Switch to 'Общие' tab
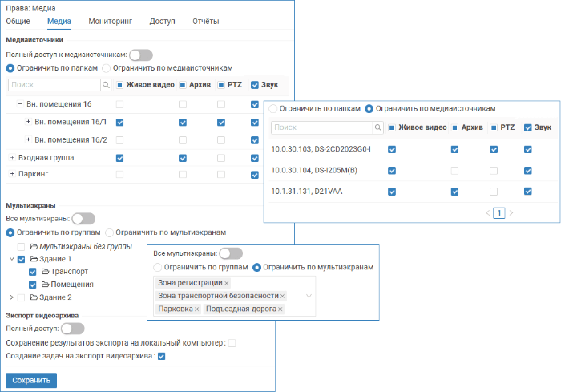The height and width of the screenshot is (392, 561). coord(18,22)
